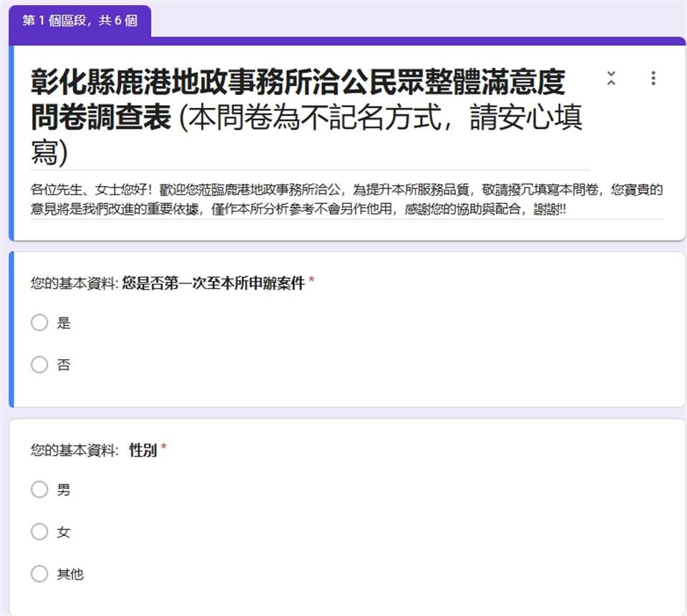Select the 否 radio option
Image resolution: width=687 pixels, height=616 pixels.
point(39,364)
